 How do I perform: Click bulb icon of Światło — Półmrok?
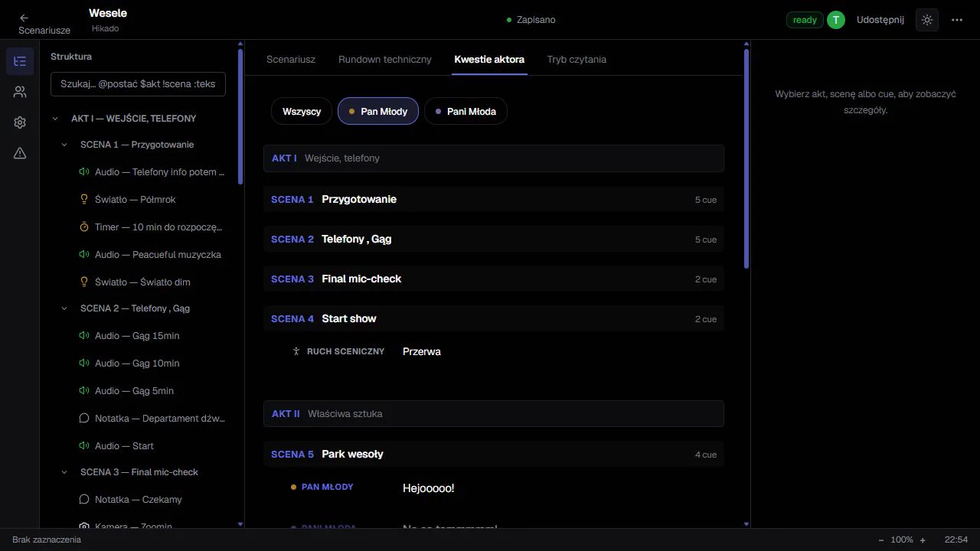pos(84,200)
